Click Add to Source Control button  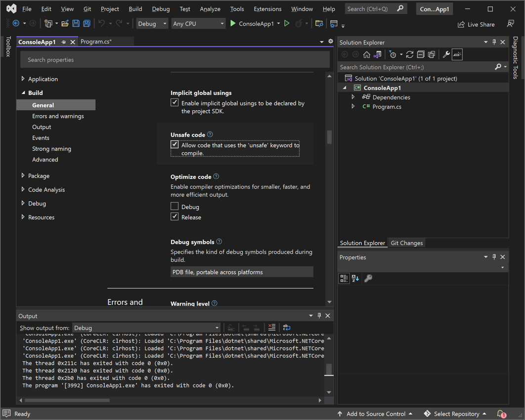click(x=375, y=414)
